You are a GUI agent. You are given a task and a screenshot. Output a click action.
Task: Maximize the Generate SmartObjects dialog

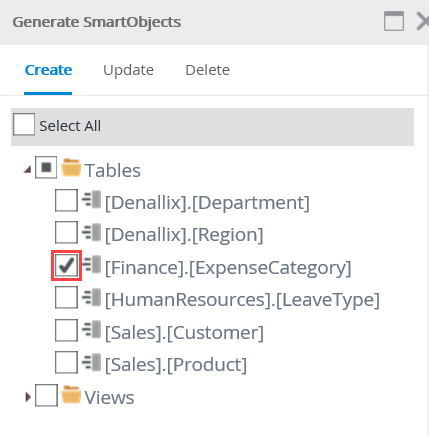click(394, 21)
